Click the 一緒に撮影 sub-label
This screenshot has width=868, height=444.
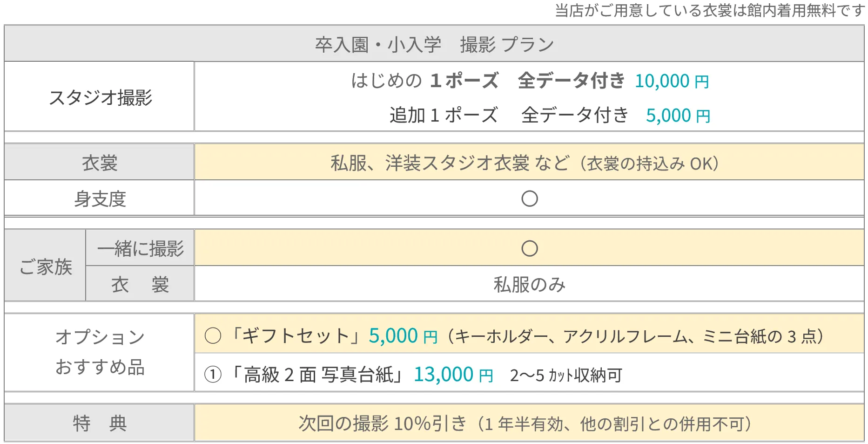pyautogui.click(x=140, y=248)
